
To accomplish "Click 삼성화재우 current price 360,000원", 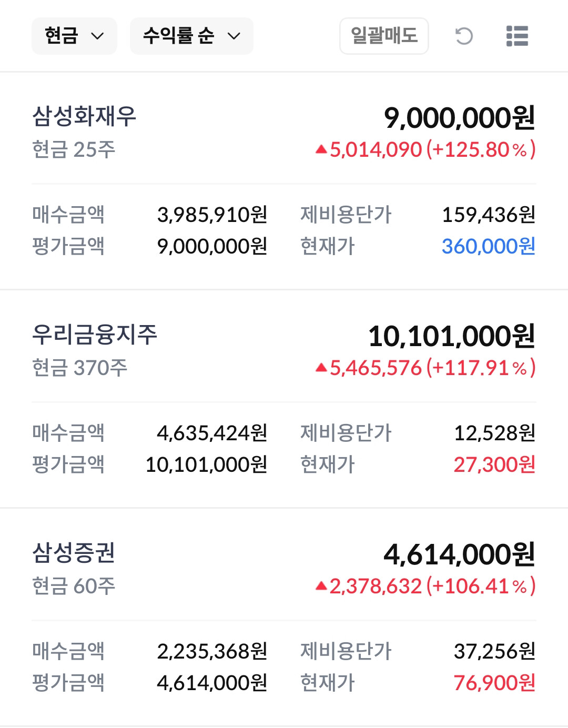I will click(x=488, y=246).
